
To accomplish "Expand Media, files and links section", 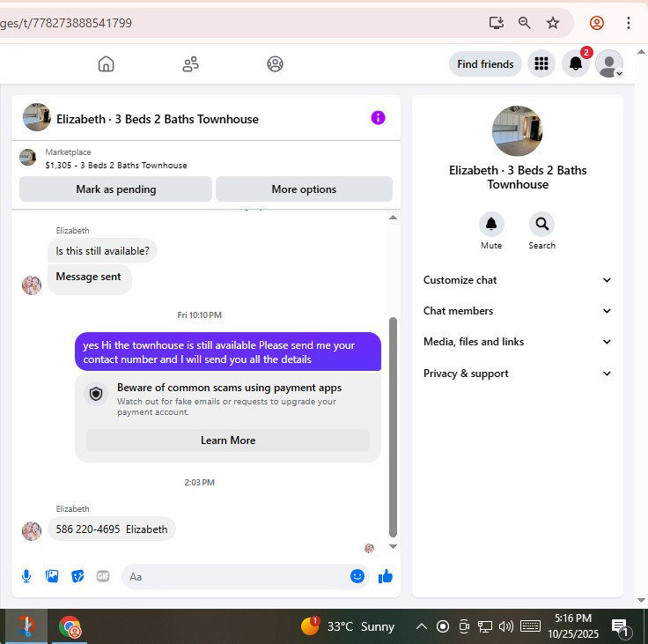I will point(517,342).
